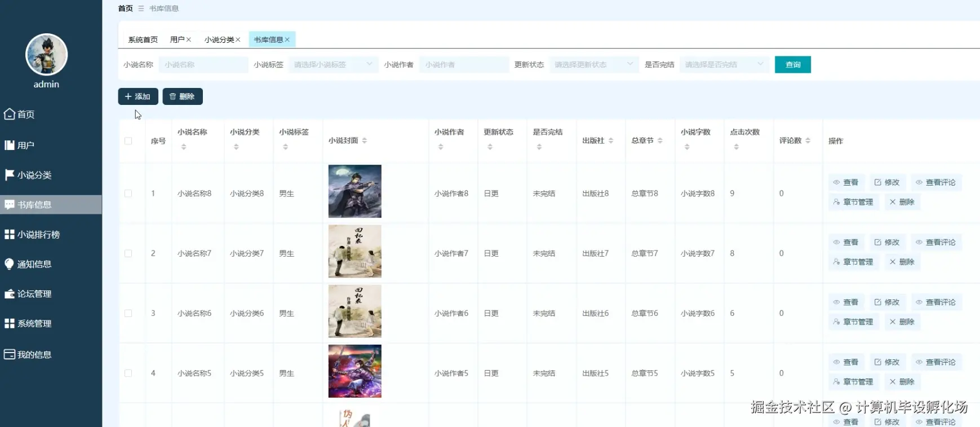The width and height of the screenshot is (980, 427).
Task: Sort by 小说字数 column arrows
Action: pyautogui.click(x=687, y=147)
